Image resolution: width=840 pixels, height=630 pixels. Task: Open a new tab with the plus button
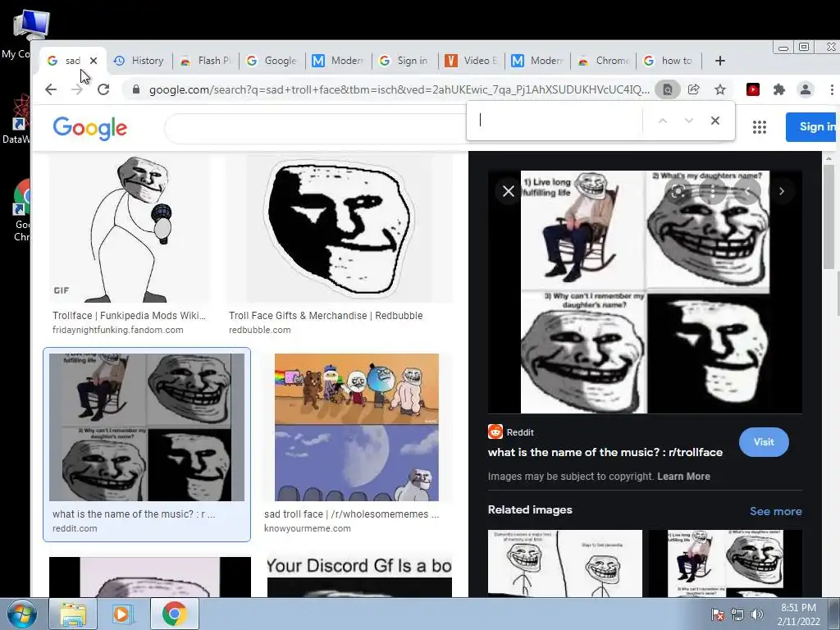coord(720,61)
